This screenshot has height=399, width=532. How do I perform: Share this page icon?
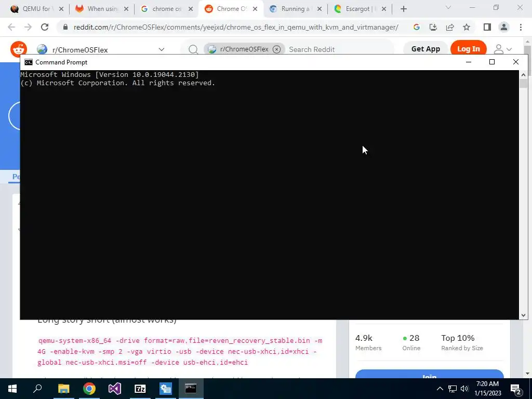pos(450,27)
